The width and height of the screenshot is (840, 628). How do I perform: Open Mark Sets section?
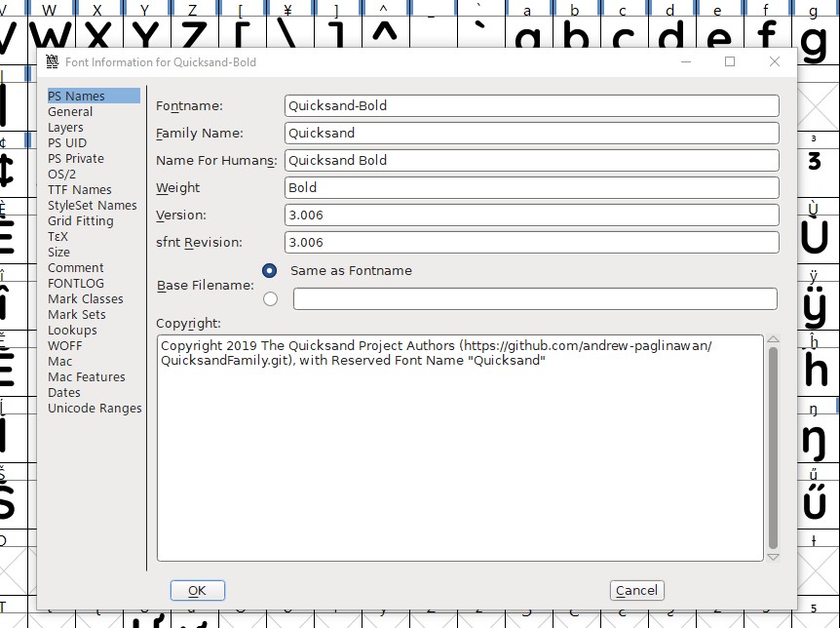coord(77,314)
